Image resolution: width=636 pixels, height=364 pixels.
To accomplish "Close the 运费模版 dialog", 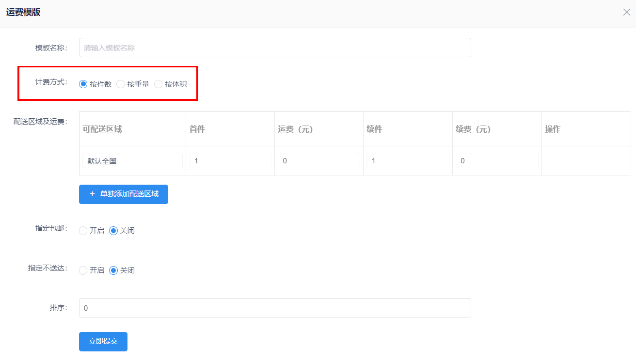I will pyautogui.click(x=626, y=12).
